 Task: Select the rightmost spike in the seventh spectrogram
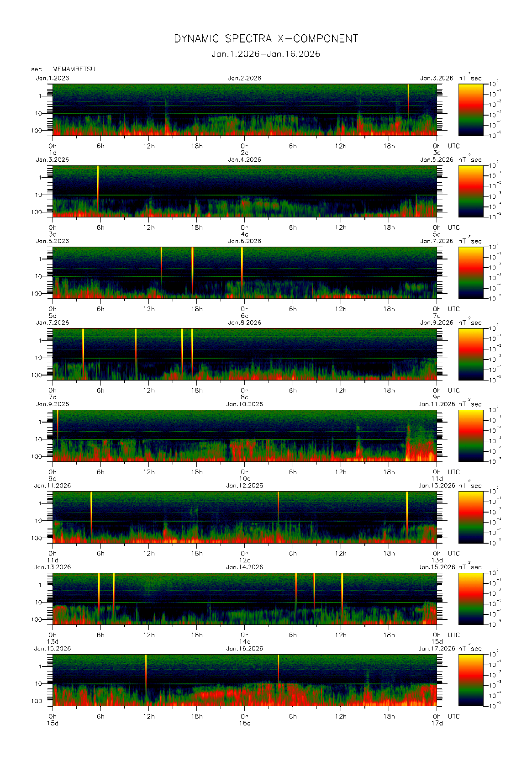pos(342,592)
